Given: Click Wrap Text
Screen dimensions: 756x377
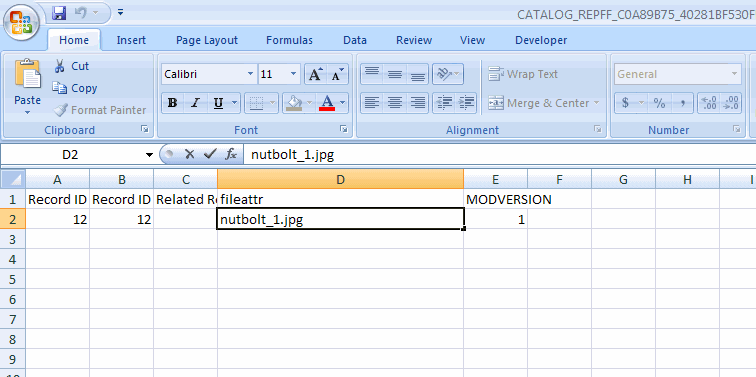Looking at the screenshot, I should [523, 74].
